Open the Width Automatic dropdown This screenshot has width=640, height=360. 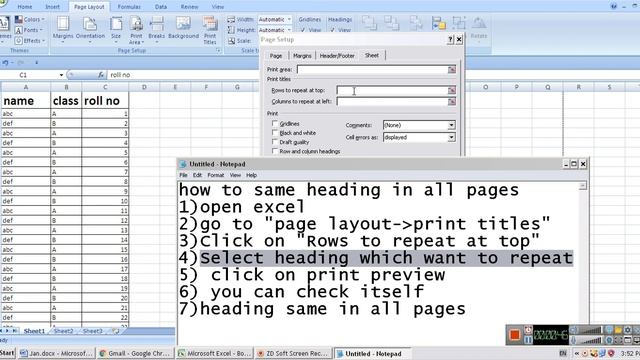pos(289,19)
